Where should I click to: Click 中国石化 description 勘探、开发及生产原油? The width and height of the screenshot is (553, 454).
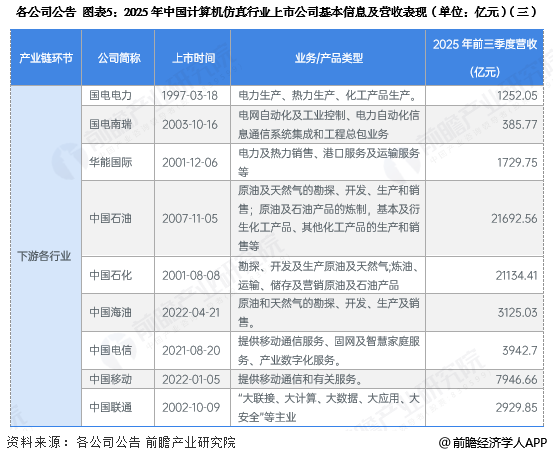tap(329, 276)
